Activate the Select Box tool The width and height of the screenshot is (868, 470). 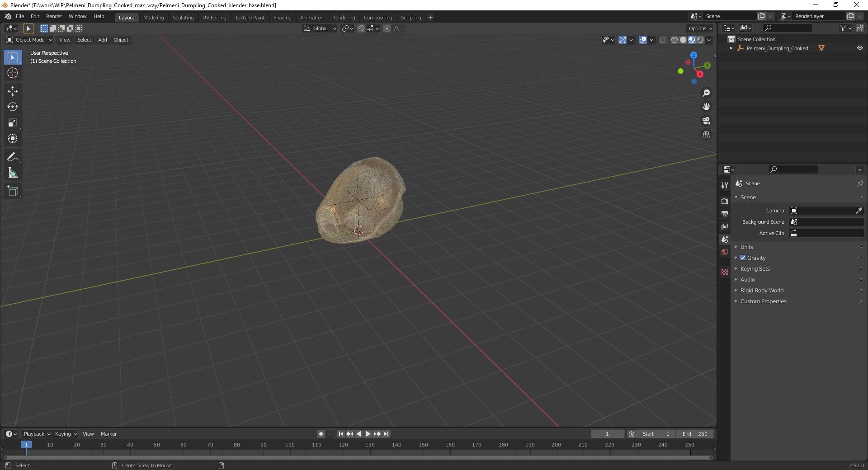coord(13,57)
